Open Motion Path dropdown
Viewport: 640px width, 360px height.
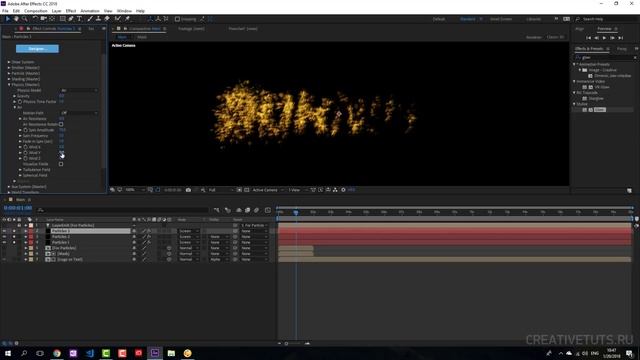(x=79, y=113)
